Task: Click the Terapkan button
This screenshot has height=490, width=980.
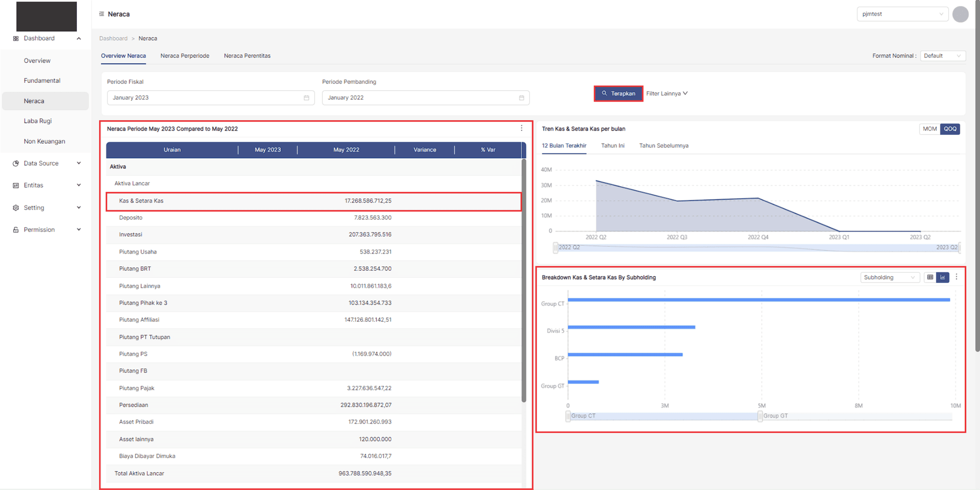Action: pyautogui.click(x=618, y=94)
